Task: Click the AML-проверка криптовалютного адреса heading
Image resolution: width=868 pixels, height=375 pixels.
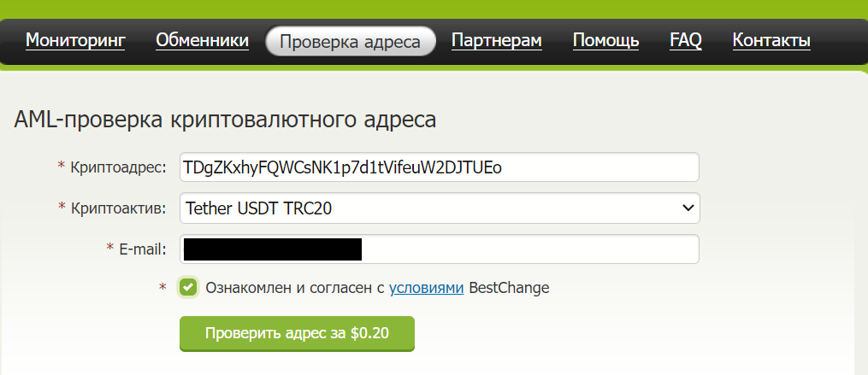Action: click(225, 120)
